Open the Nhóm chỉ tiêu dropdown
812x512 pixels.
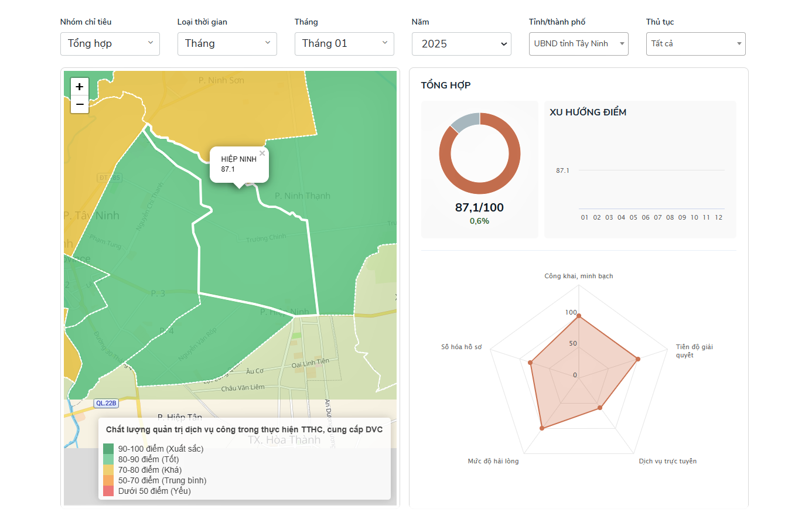110,44
